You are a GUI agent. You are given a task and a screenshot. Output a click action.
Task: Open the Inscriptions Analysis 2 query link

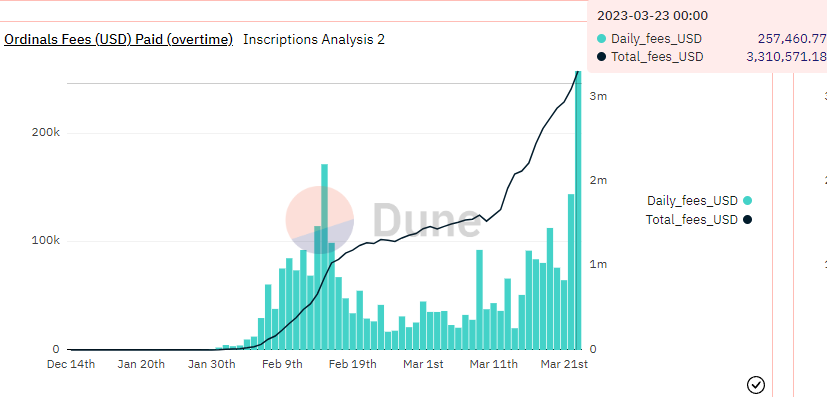coord(314,40)
